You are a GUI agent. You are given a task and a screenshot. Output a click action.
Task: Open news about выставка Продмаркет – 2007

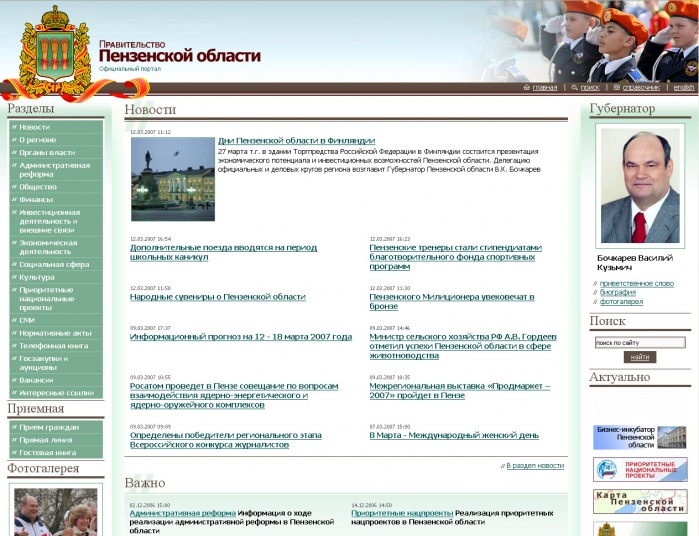click(460, 391)
